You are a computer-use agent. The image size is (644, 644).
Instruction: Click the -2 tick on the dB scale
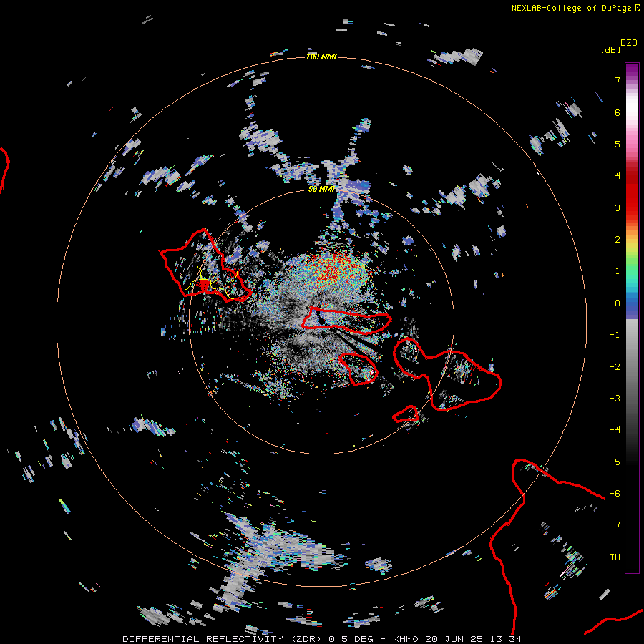615,367
